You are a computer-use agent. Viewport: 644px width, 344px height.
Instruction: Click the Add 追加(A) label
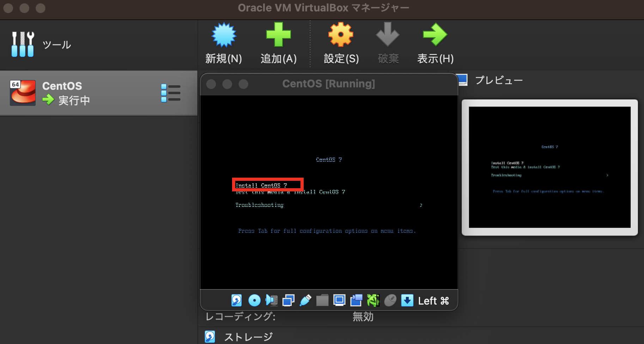279,59
